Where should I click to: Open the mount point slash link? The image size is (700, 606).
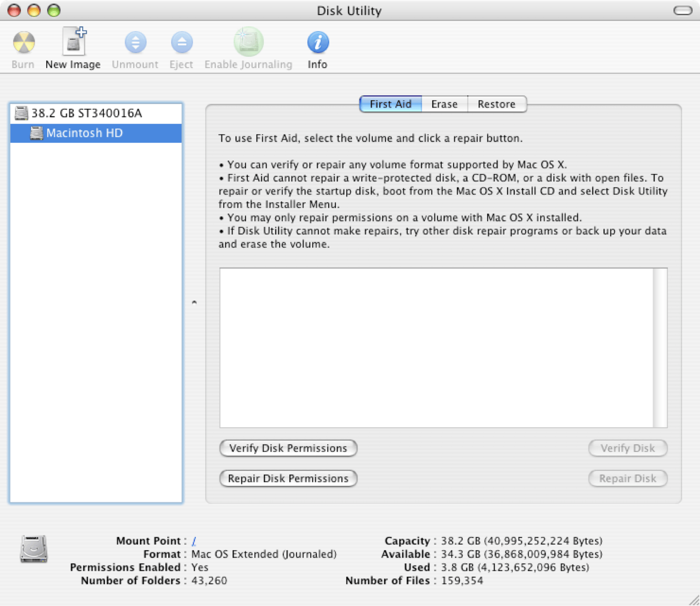coord(194,541)
